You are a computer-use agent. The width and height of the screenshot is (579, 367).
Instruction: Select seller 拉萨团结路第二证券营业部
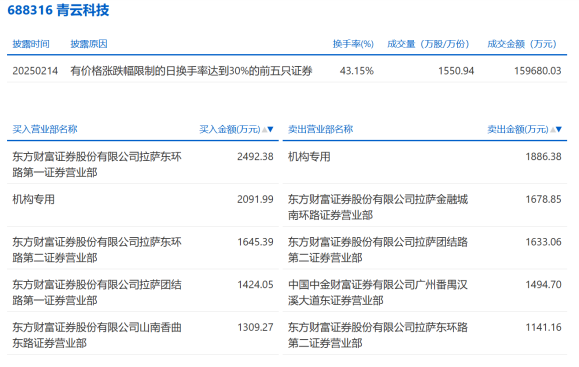378,250
